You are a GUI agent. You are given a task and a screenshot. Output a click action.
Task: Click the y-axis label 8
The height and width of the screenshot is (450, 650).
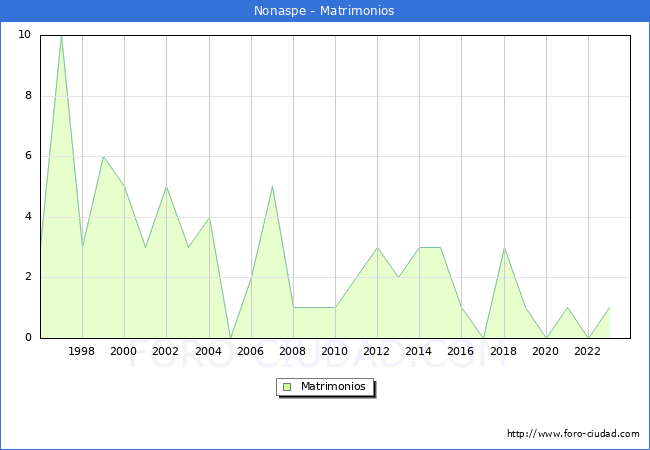[28, 96]
